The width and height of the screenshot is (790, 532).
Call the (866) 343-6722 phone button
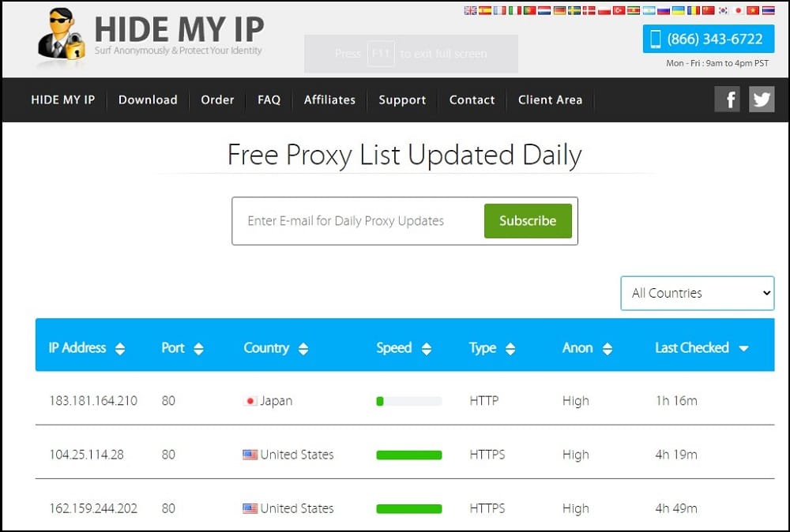[x=709, y=39]
